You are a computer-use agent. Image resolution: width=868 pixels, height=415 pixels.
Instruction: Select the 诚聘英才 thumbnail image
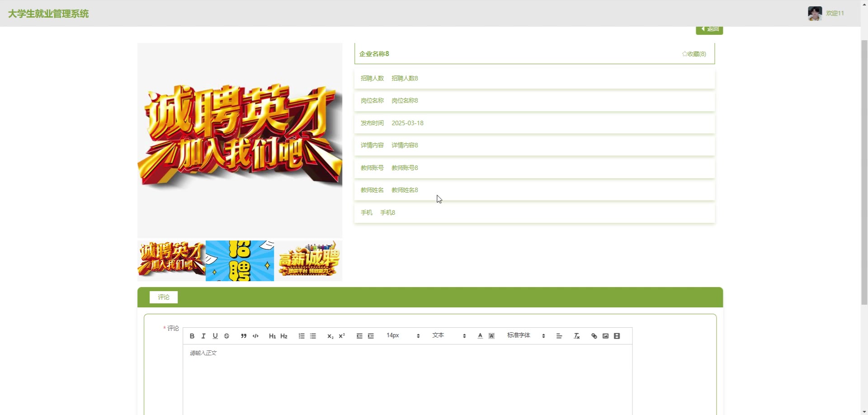(171, 261)
